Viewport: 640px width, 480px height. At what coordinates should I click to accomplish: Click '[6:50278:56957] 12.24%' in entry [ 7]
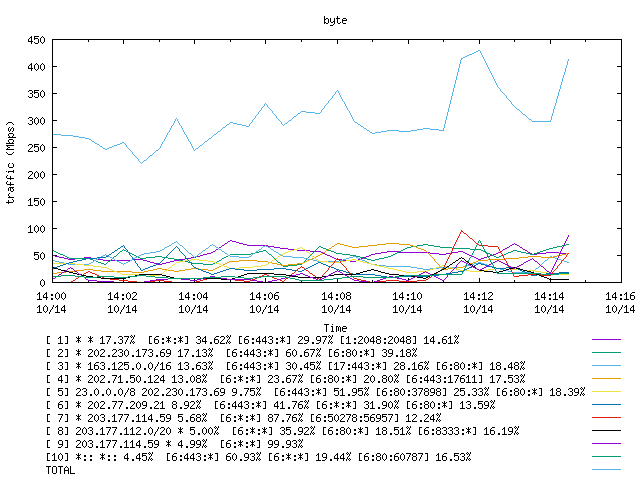[x=376, y=418]
